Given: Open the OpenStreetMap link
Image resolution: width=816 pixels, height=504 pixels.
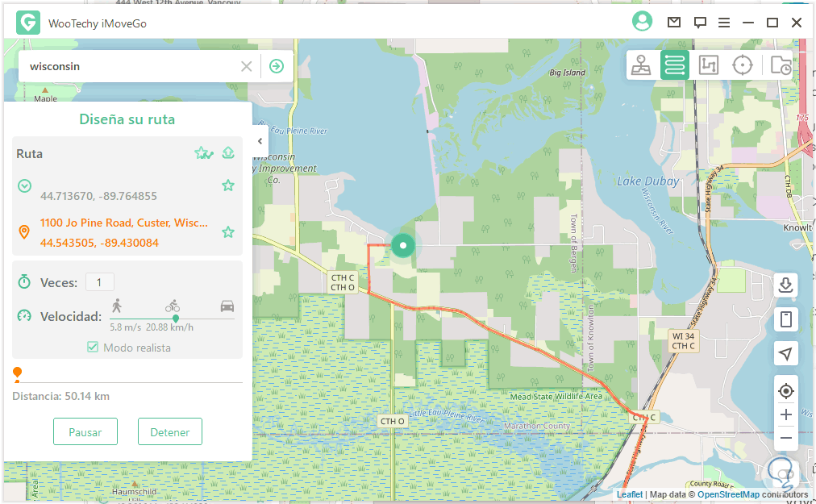Looking at the screenshot, I should coord(728,494).
